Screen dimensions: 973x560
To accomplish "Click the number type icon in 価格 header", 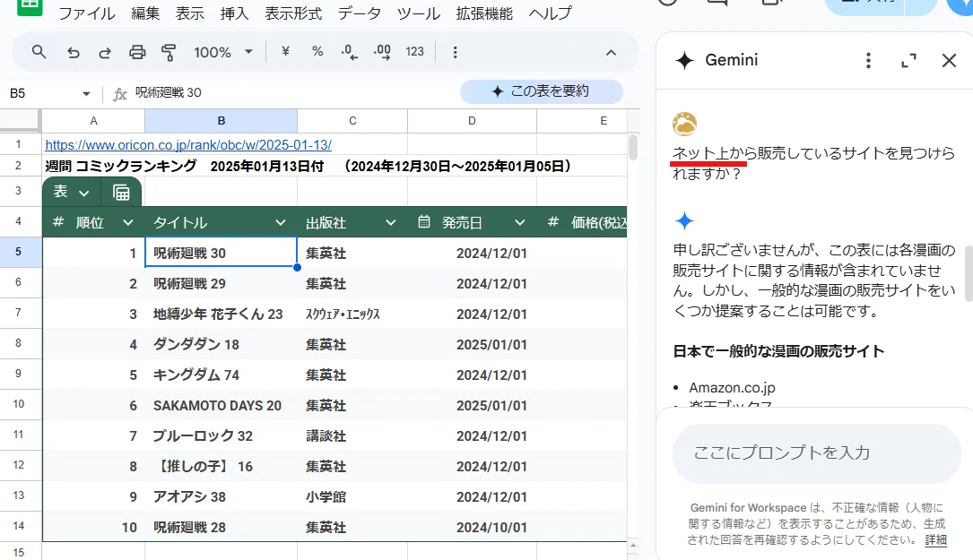I will (553, 221).
